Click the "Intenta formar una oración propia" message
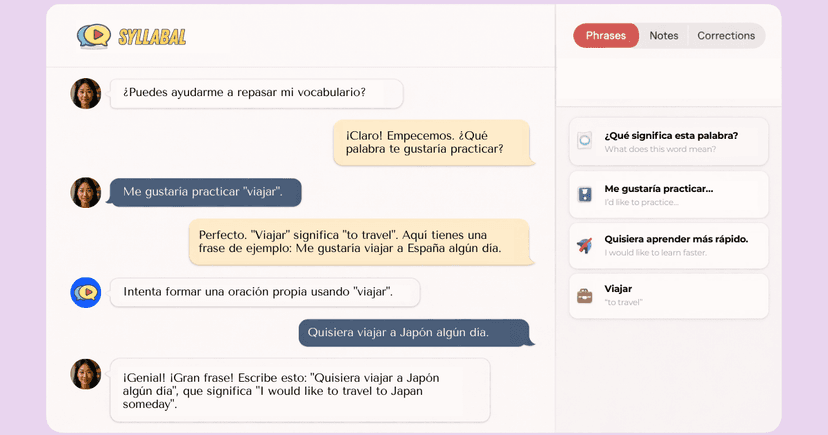Screen dimensions: 828x435 click(x=265, y=292)
